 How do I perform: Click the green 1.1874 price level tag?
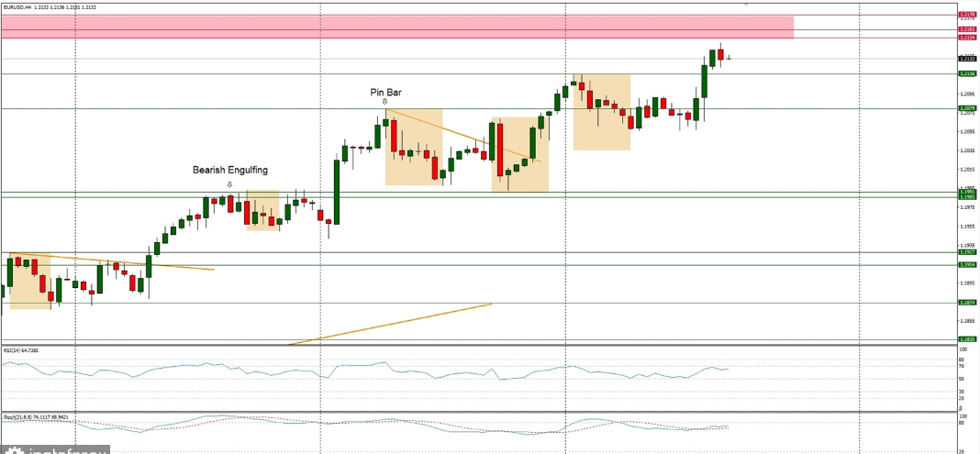pyautogui.click(x=966, y=303)
